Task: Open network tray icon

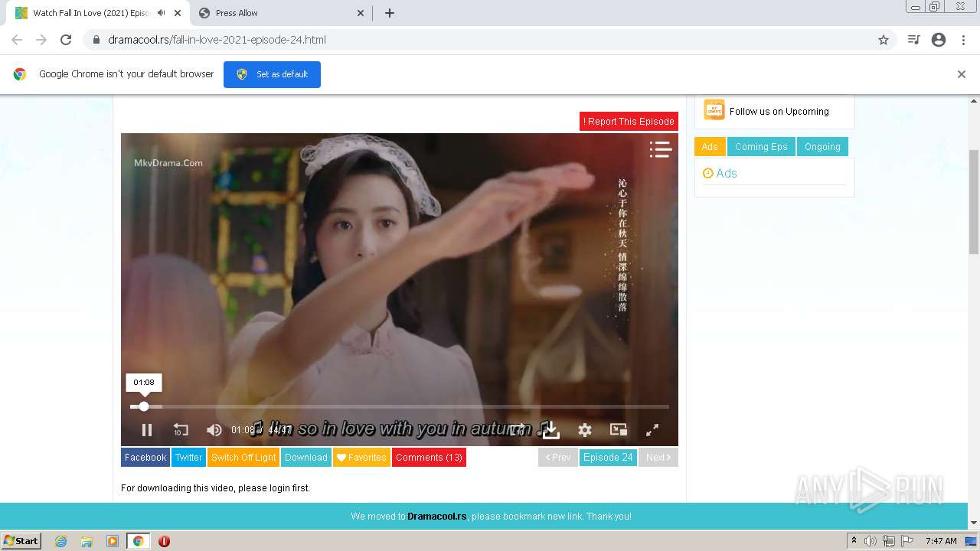Action: (x=889, y=541)
